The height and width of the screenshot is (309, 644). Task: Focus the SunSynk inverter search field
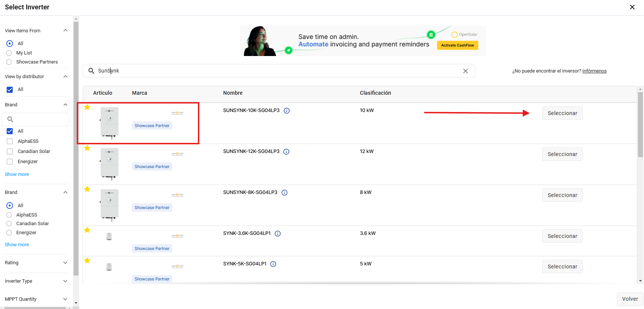279,71
